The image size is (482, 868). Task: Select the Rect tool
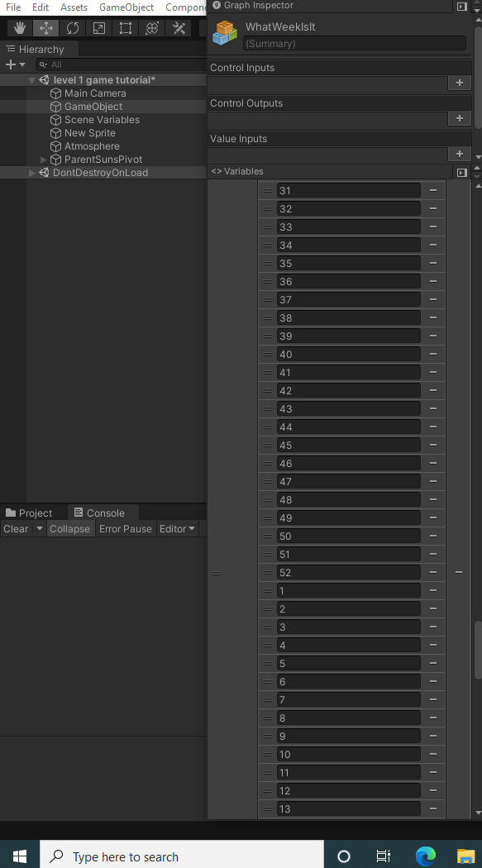coord(126,28)
